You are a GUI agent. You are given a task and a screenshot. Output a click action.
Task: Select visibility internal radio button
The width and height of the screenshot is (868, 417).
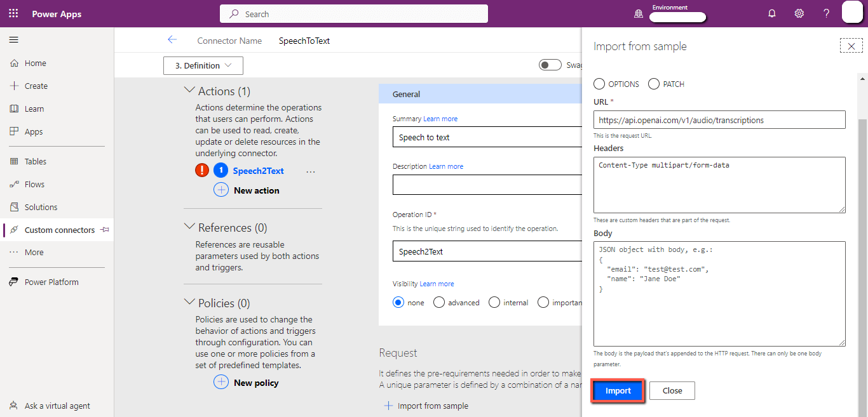tap(494, 302)
